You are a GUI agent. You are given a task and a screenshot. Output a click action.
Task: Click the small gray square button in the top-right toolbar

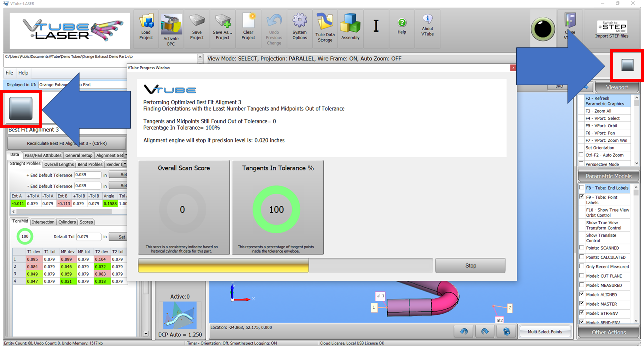627,65
